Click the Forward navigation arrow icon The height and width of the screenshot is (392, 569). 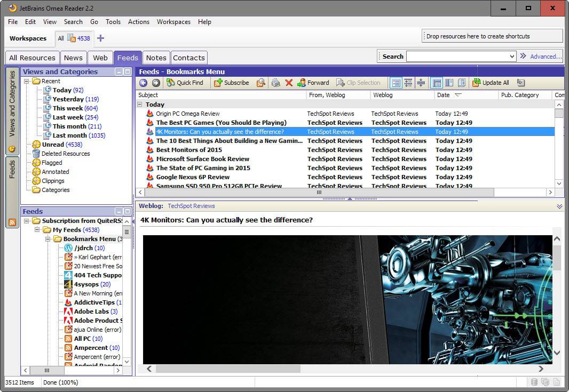(x=156, y=83)
